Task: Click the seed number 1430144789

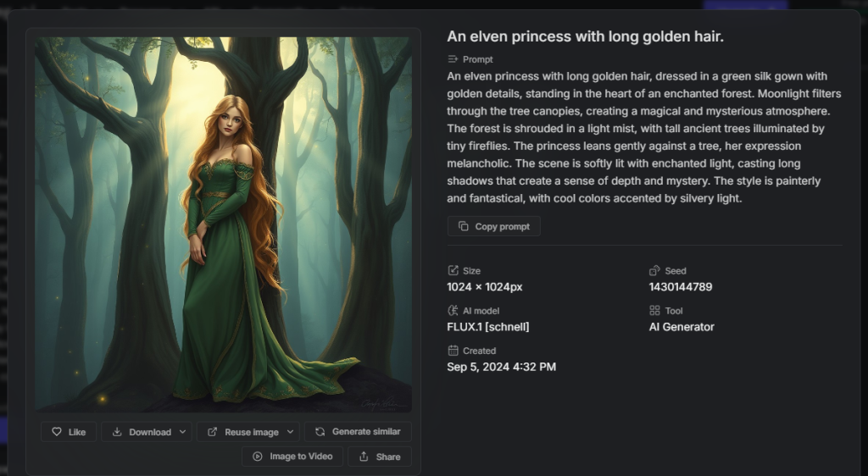Action: (680, 287)
